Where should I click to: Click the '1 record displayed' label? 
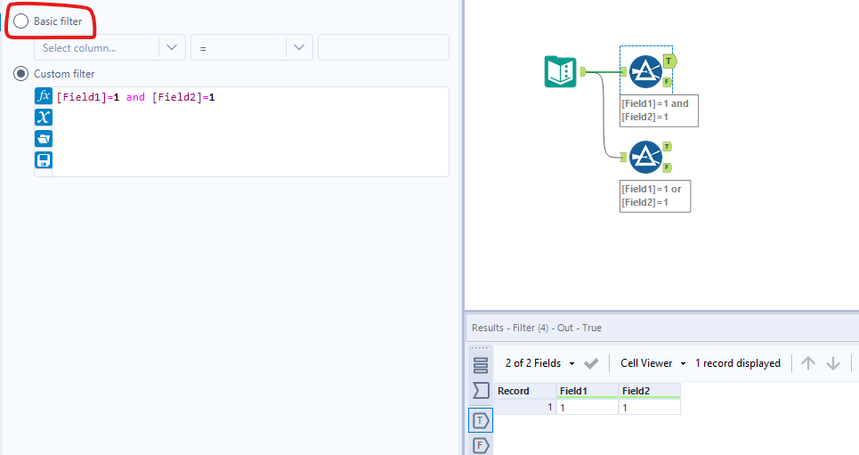coord(738,363)
